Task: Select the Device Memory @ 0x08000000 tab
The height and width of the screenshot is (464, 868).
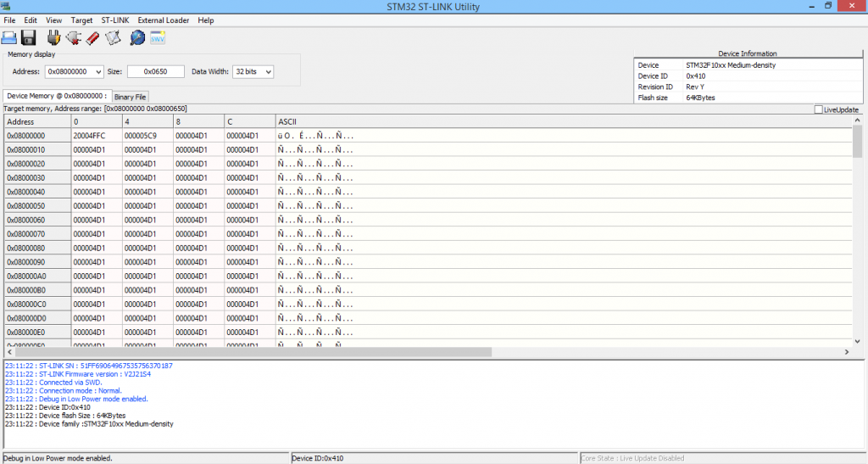Action: [x=57, y=96]
